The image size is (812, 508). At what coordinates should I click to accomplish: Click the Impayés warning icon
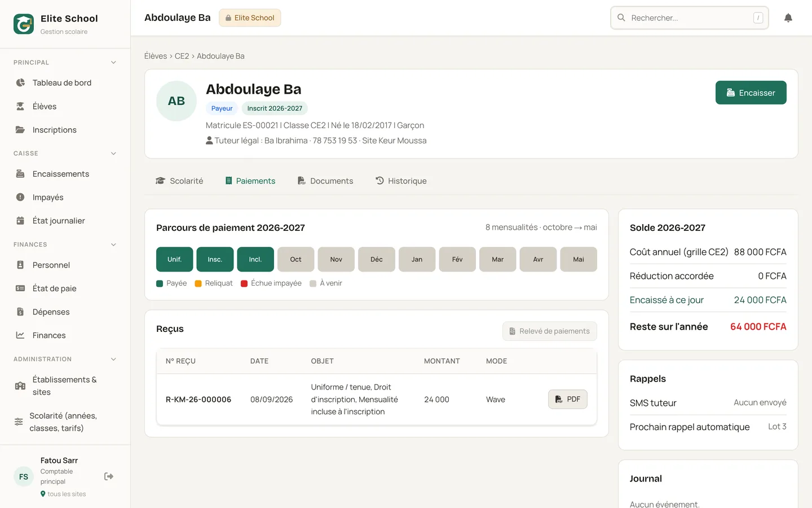[x=20, y=197]
